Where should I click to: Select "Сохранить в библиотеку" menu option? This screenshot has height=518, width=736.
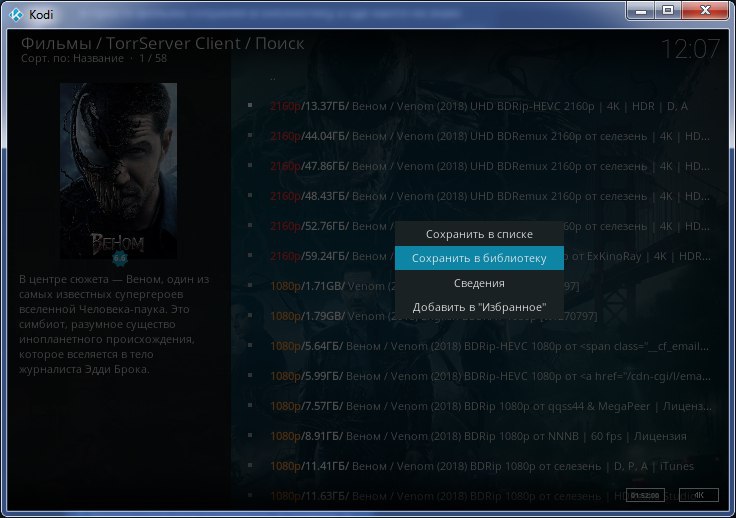click(x=479, y=258)
